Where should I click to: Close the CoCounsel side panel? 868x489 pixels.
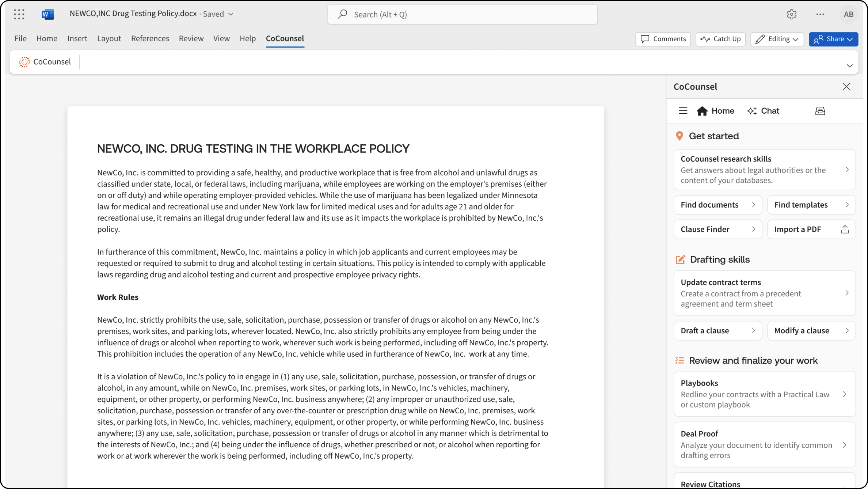(846, 87)
